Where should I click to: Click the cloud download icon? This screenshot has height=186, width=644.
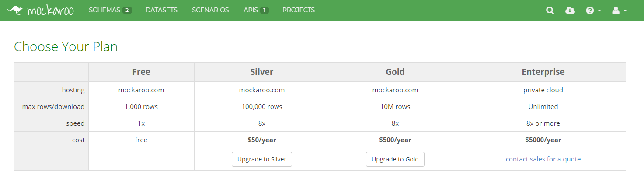pyautogui.click(x=570, y=10)
